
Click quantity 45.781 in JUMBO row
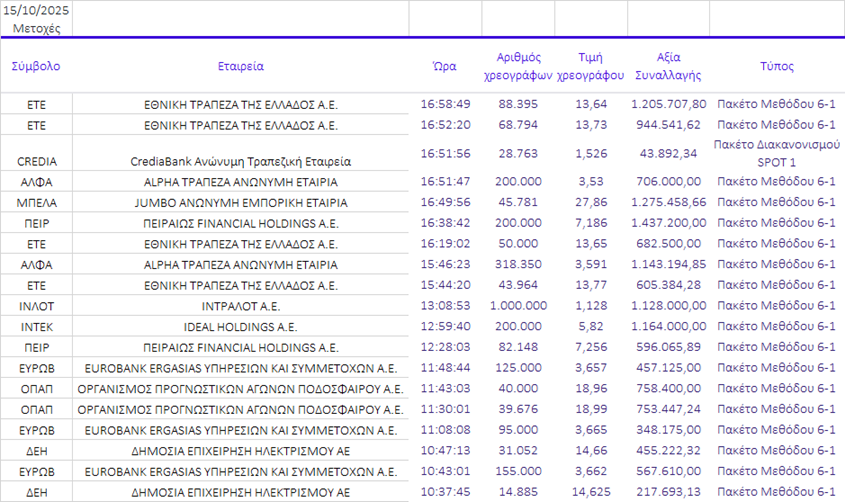(518, 202)
